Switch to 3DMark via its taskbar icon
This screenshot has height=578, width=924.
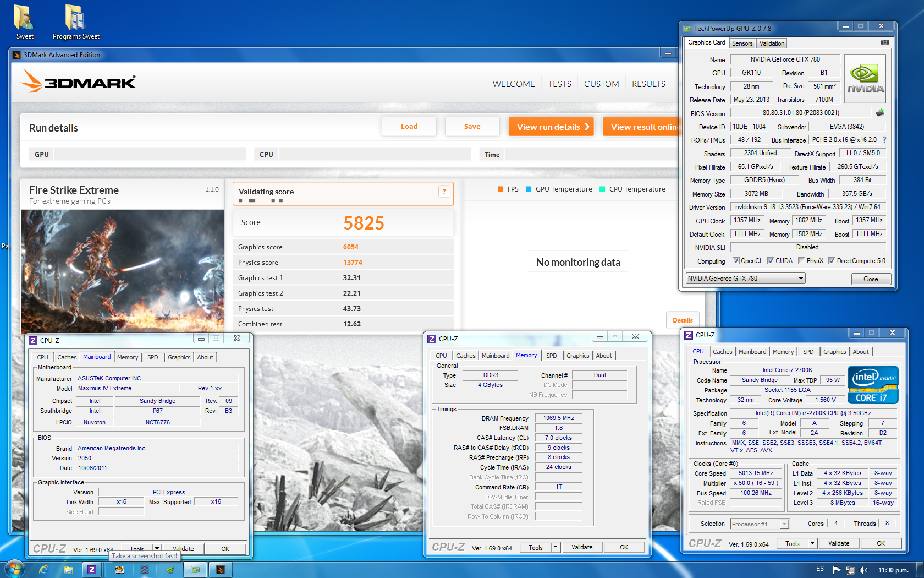pos(221,570)
